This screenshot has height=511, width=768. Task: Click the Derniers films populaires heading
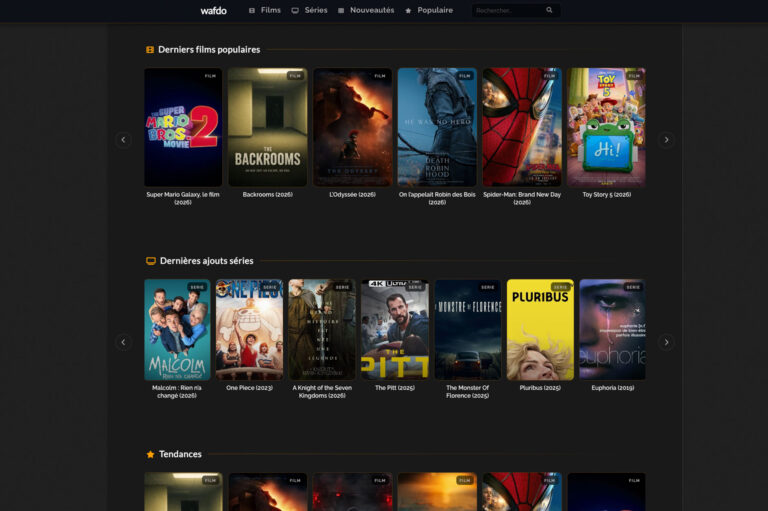tap(209, 49)
